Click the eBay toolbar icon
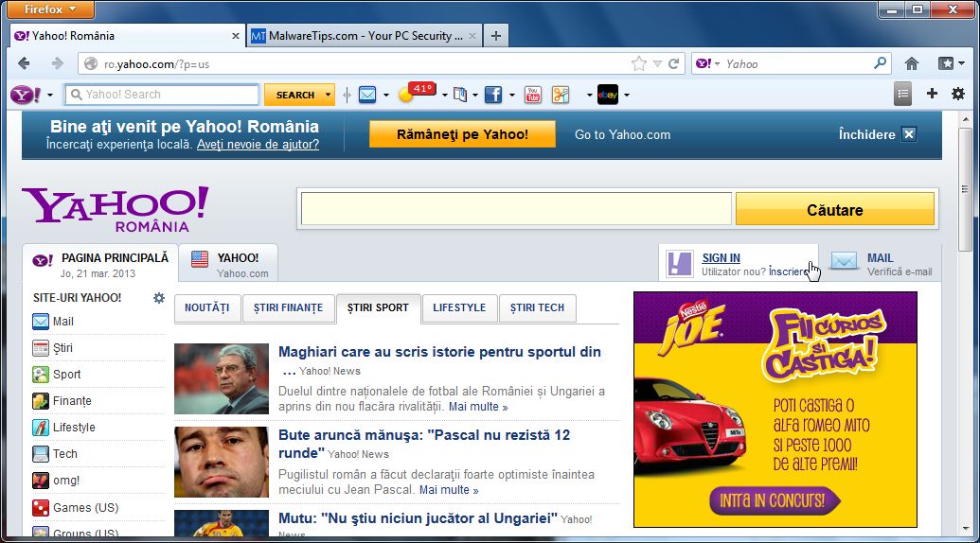 point(608,95)
